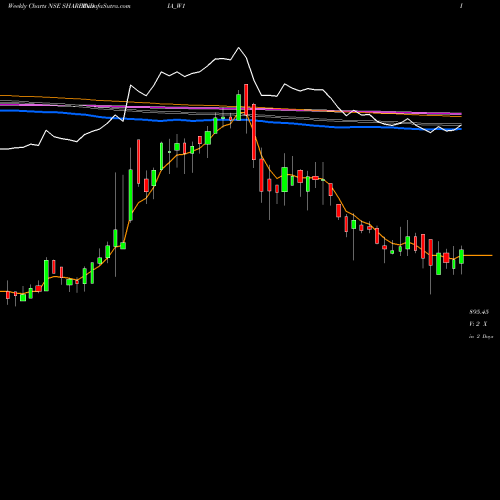Click the highest peak of the white line

(239, 48)
